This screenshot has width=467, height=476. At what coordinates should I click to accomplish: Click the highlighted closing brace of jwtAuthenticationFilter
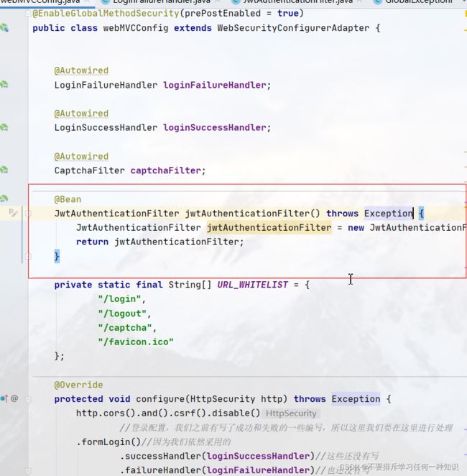[57, 256]
